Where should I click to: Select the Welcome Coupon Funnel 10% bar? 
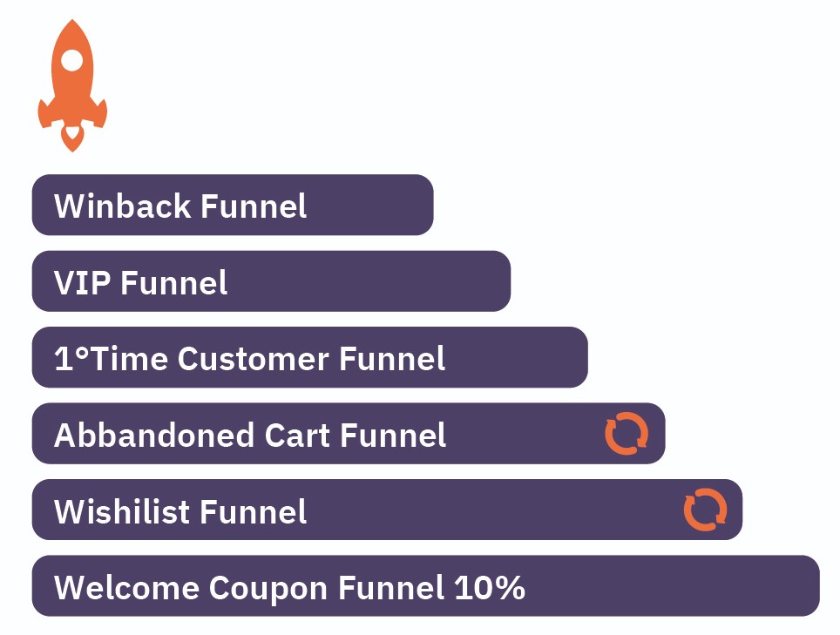click(x=426, y=585)
